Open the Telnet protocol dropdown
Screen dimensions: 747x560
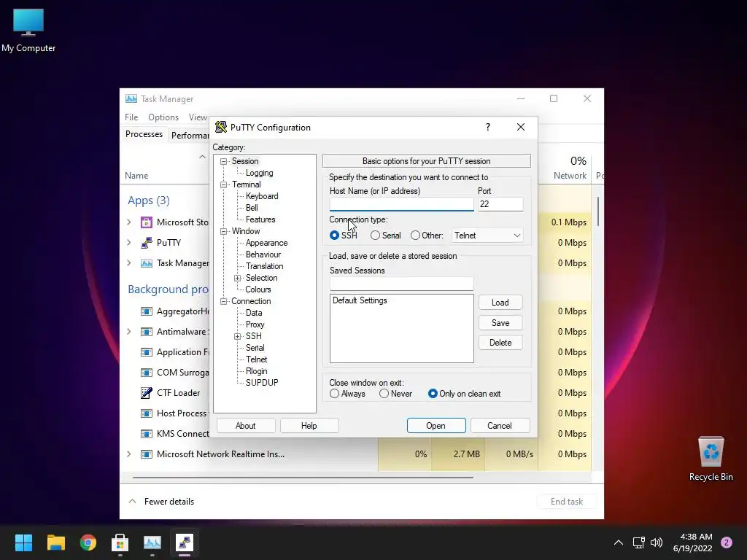tap(487, 236)
